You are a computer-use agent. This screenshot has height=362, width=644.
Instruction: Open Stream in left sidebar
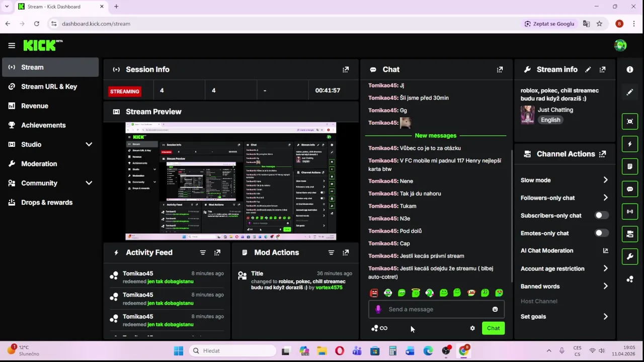click(x=50, y=67)
